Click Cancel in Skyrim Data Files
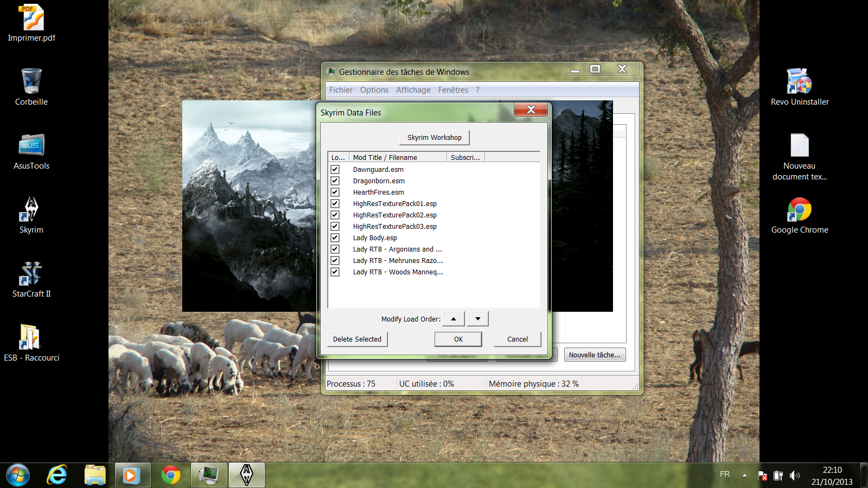This screenshot has width=868, height=488. pos(518,339)
